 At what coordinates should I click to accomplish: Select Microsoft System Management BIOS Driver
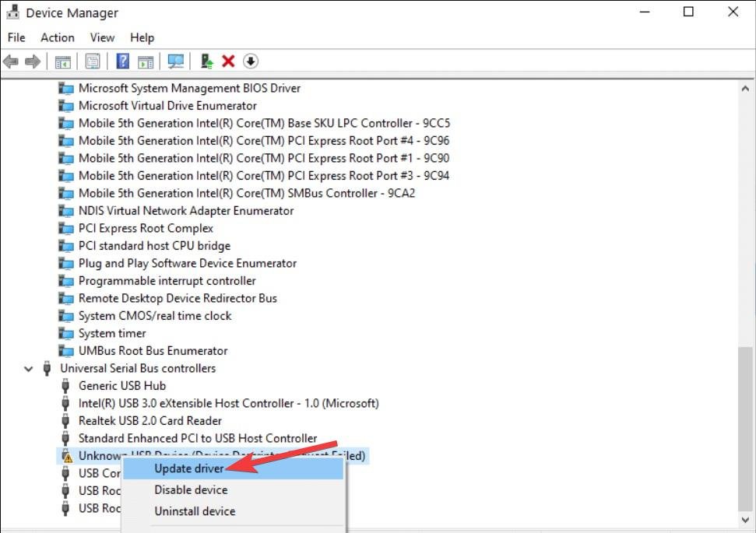coord(189,88)
